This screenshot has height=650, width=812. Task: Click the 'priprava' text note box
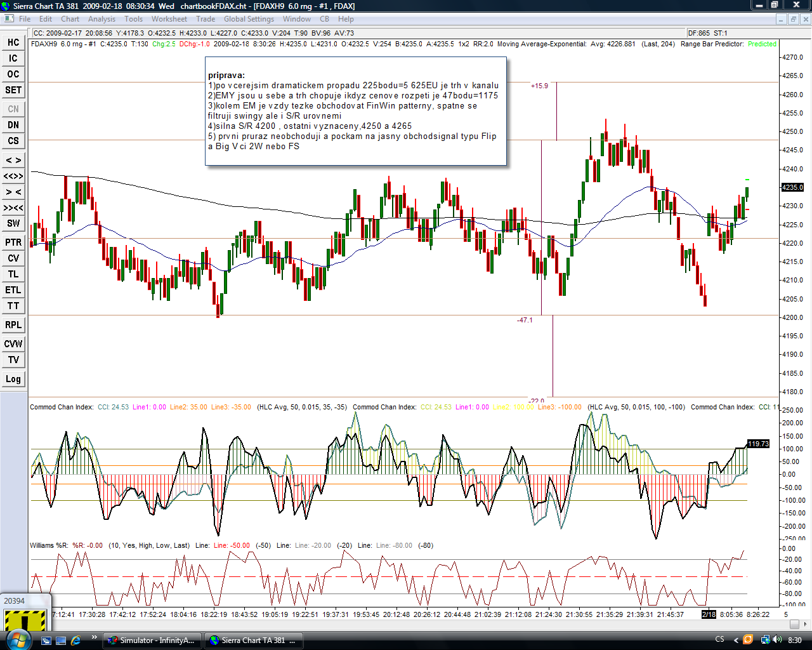356,111
